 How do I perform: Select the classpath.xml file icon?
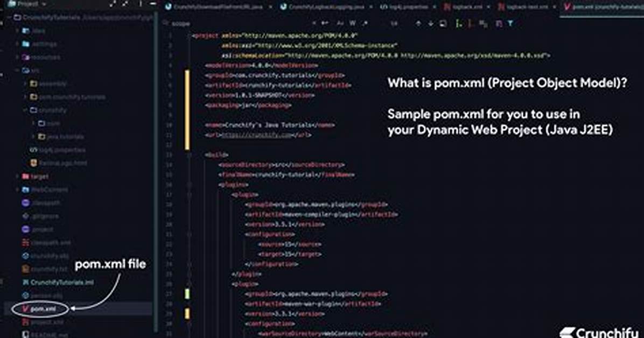[25, 242]
